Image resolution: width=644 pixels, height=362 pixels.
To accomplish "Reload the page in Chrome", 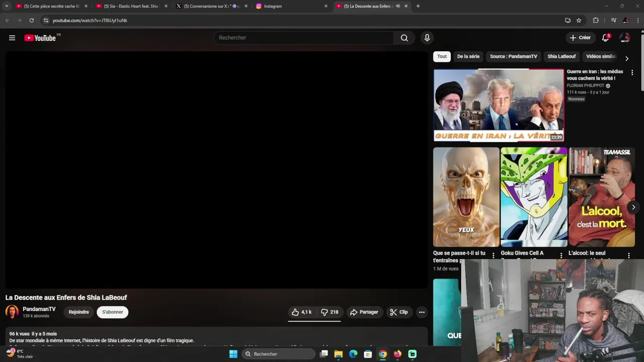I will click(31, 20).
